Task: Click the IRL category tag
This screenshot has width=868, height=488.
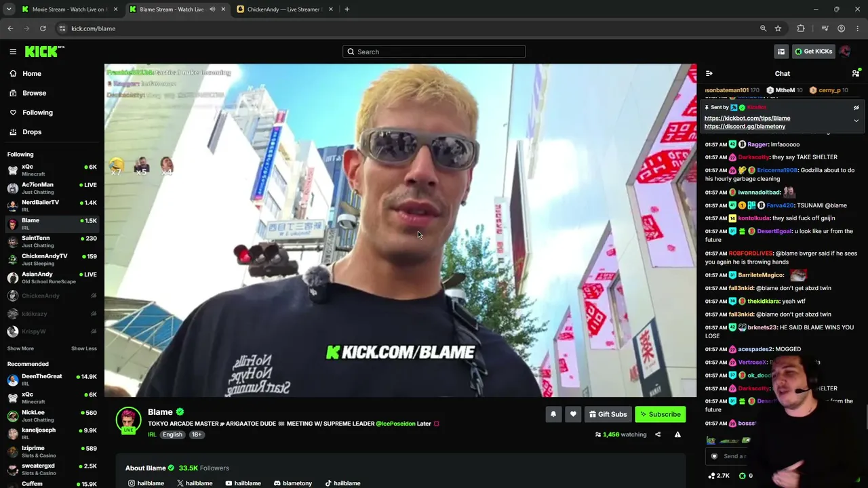Action: (x=152, y=434)
